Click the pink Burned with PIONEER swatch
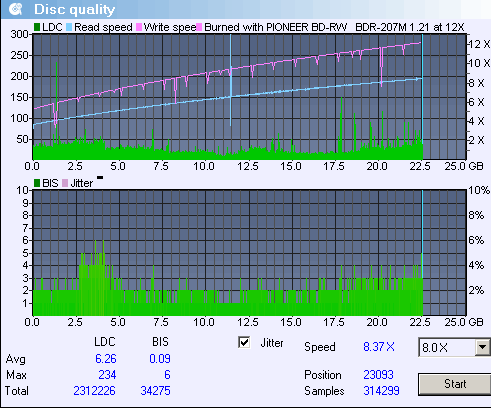491x408 pixels. click(199, 27)
